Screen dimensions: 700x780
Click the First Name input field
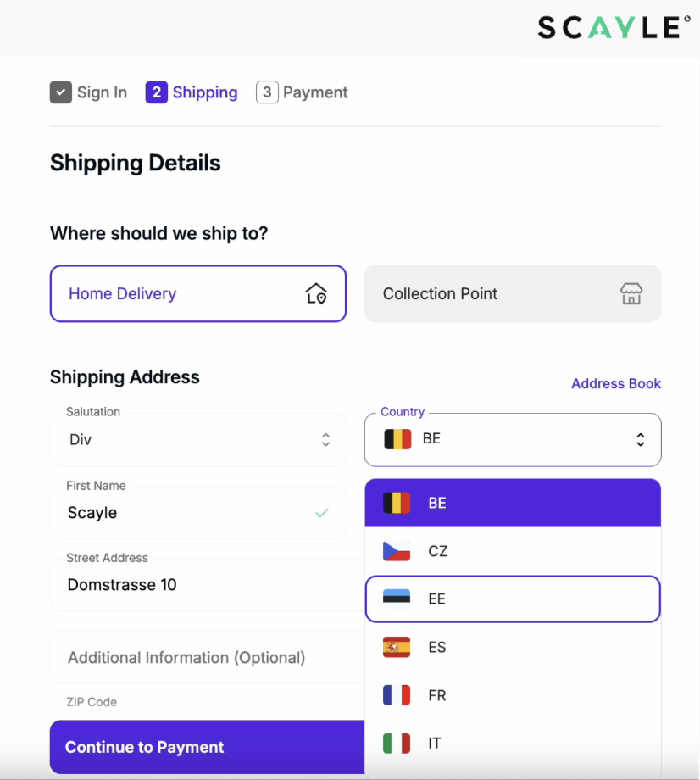tap(186, 513)
